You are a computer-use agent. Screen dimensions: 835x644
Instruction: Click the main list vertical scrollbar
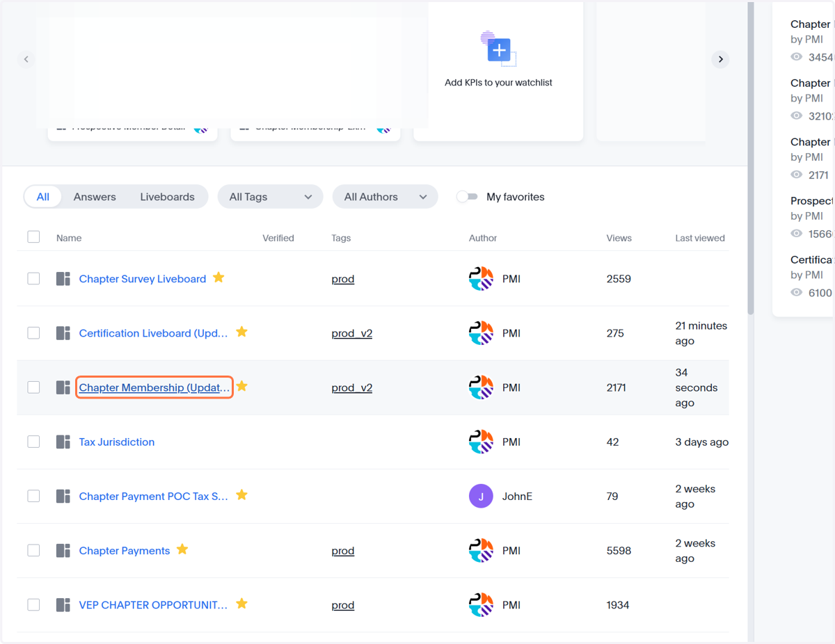[x=751, y=159]
